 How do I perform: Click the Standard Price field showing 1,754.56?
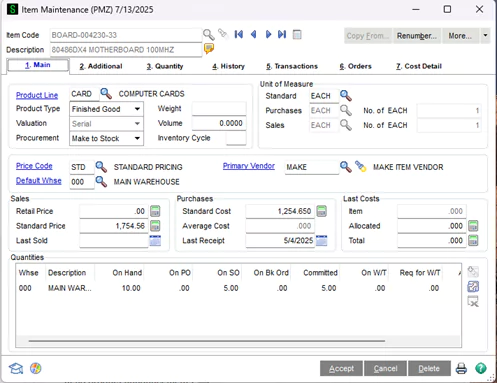pyautogui.click(x=114, y=226)
